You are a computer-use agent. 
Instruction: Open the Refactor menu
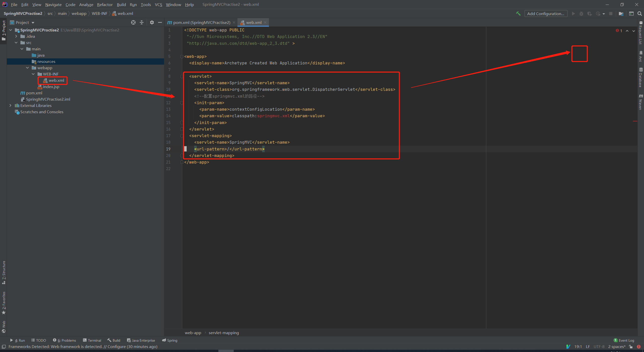[x=105, y=5]
